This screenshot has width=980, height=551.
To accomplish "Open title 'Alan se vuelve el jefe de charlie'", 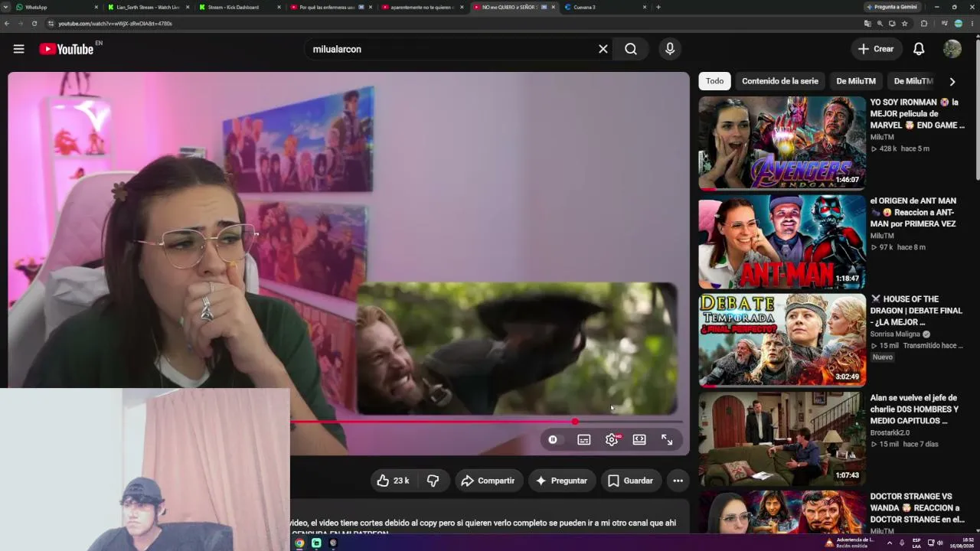I will tap(914, 409).
